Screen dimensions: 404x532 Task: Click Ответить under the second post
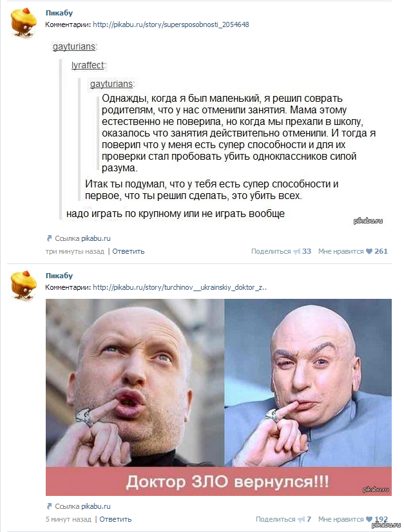115,519
